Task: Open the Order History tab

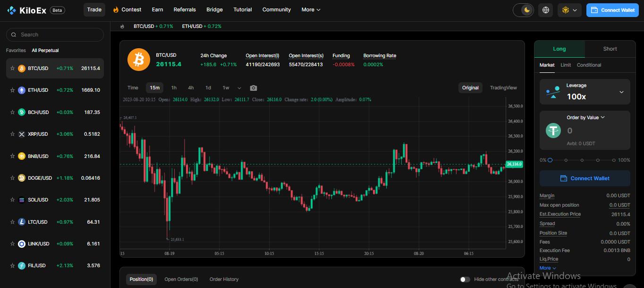Action: [x=224, y=279]
